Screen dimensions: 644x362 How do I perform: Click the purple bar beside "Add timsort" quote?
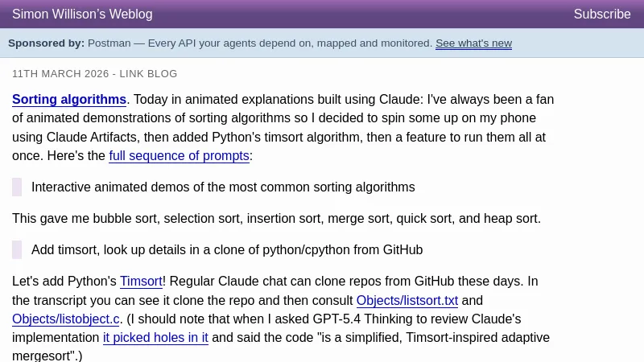click(x=17, y=250)
